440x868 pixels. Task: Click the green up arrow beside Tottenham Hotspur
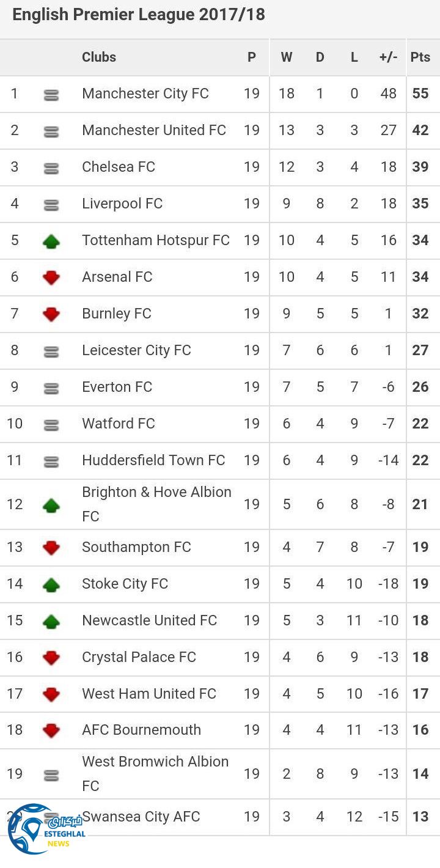pos(51,241)
